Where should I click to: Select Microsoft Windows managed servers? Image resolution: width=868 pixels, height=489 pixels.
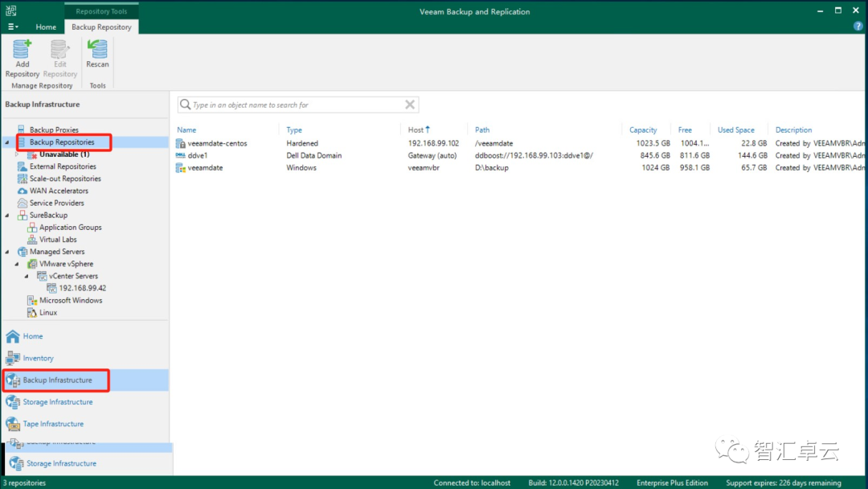[70, 300]
